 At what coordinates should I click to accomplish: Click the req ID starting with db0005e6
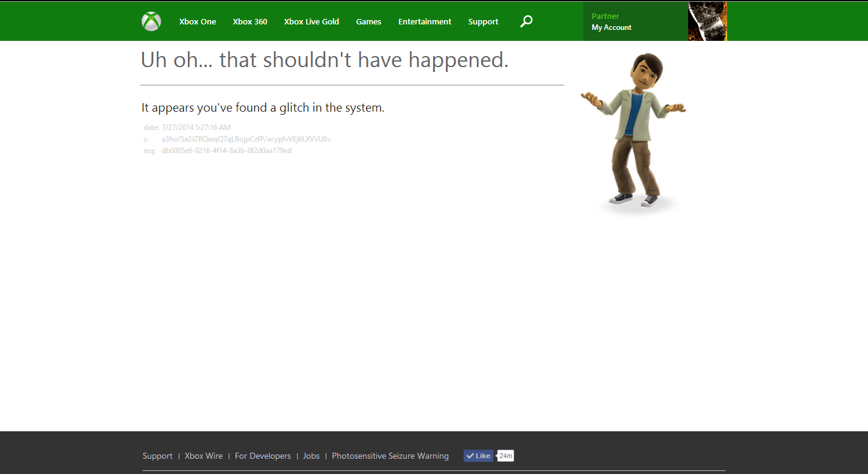[x=227, y=151]
